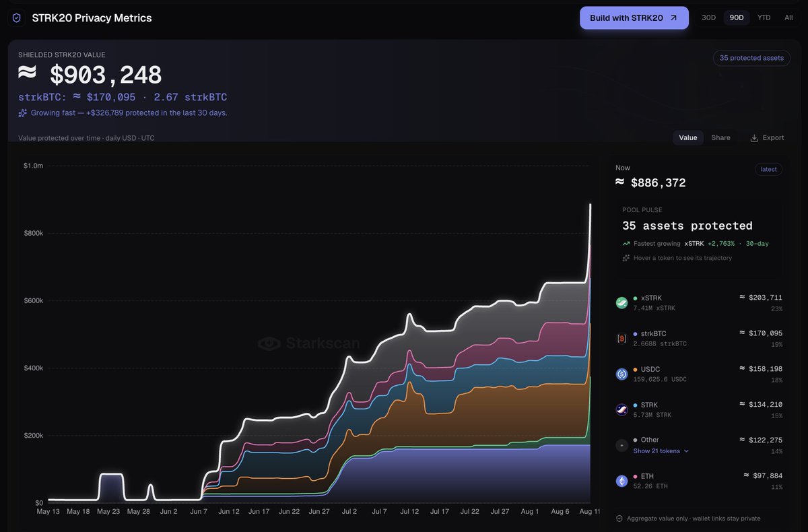Click the shield icon beside STRK20 Privacy Metrics

16,18
